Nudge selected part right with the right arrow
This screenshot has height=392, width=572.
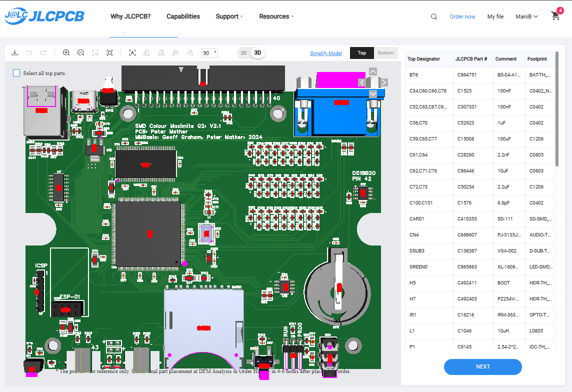point(384,82)
